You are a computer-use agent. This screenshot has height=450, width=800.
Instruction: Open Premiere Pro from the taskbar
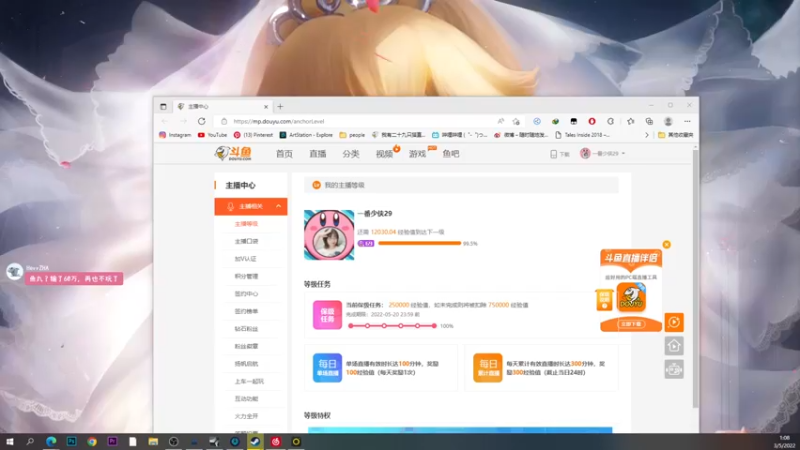pos(112,441)
